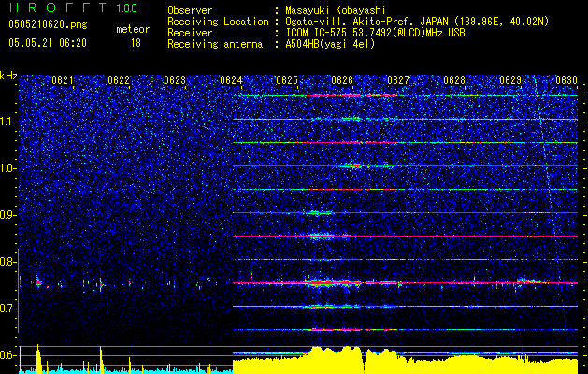This screenshot has width=588, height=374.
Task: Click the 0.6 kHz axis label
Action: coord(7,355)
